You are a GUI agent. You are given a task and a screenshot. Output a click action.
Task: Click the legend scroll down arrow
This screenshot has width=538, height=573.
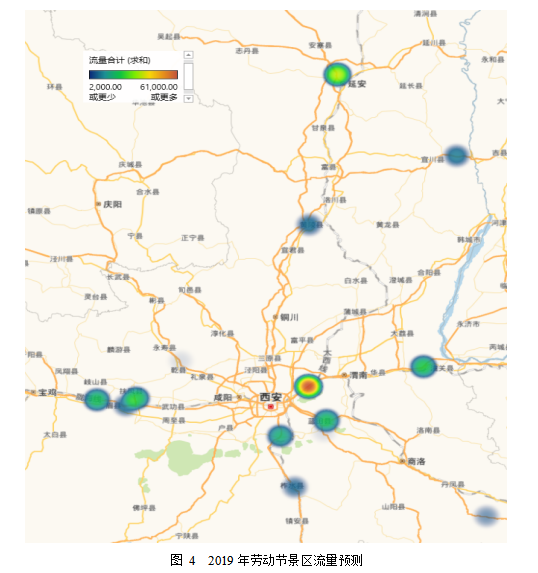[188, 99]
